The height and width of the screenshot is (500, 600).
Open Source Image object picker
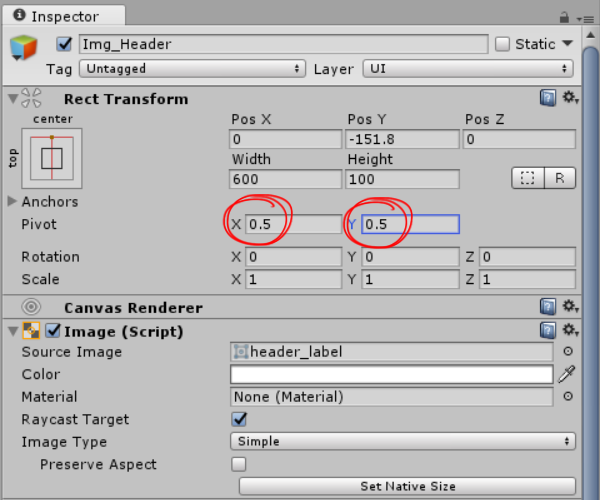click(x=568, y=351)
